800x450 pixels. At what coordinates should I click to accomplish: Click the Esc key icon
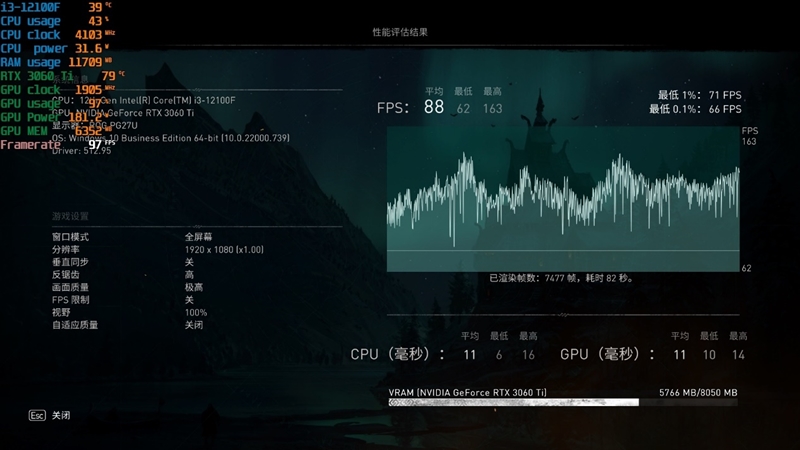37,415
